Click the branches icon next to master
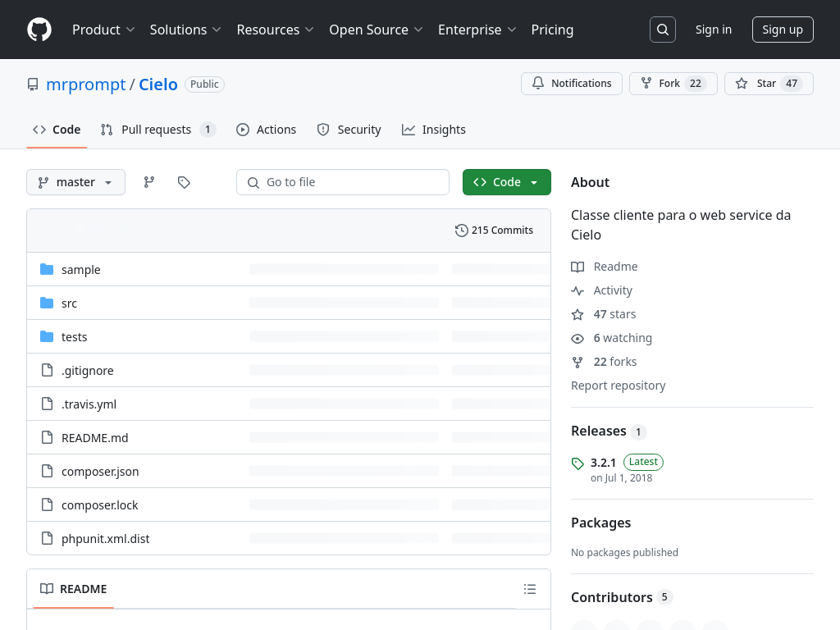Screen dimensions: 840x630 click(149, 182)
